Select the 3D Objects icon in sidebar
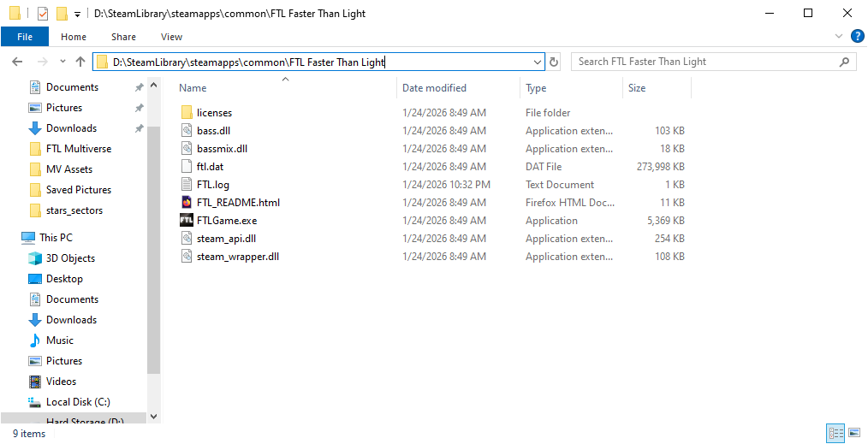 click(35, 258)
